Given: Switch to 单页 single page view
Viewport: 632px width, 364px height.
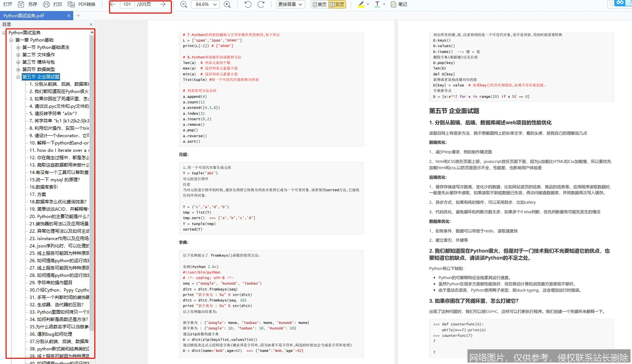Looking at the screenshot, I should [319, 4].
